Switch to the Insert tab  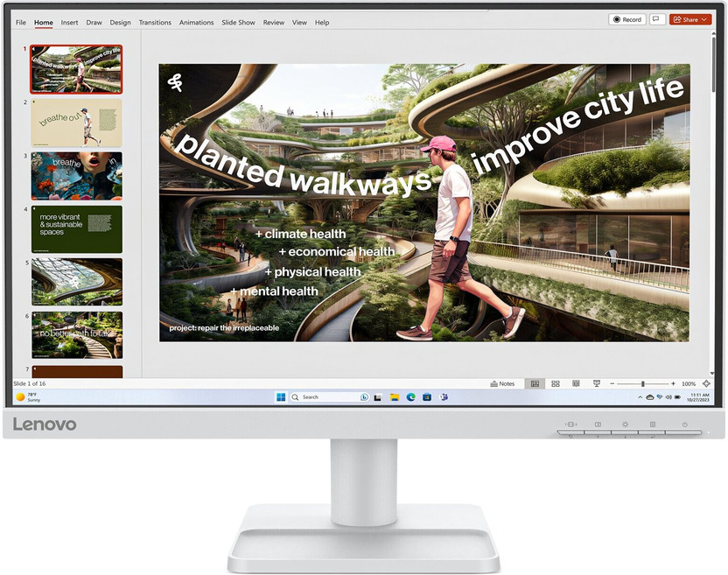[69, 22]
